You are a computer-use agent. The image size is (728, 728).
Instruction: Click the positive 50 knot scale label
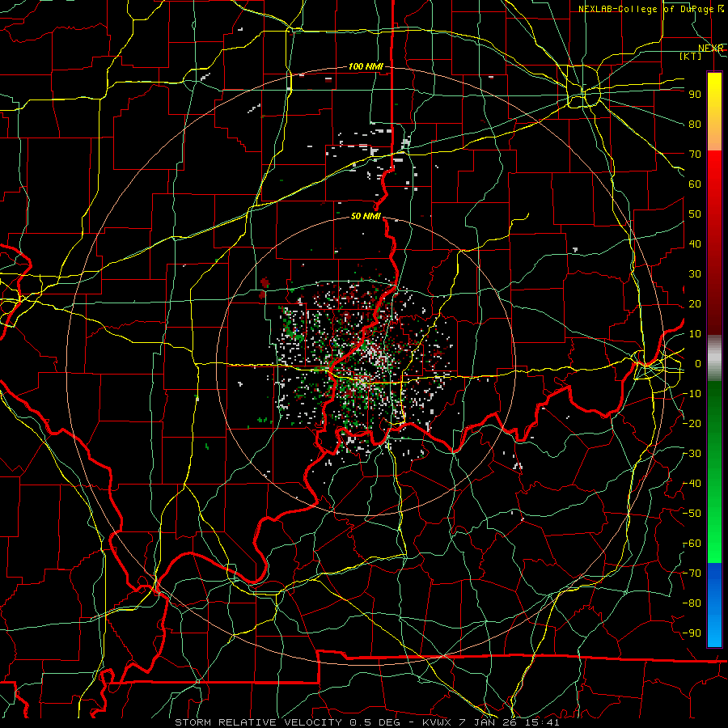695,214
